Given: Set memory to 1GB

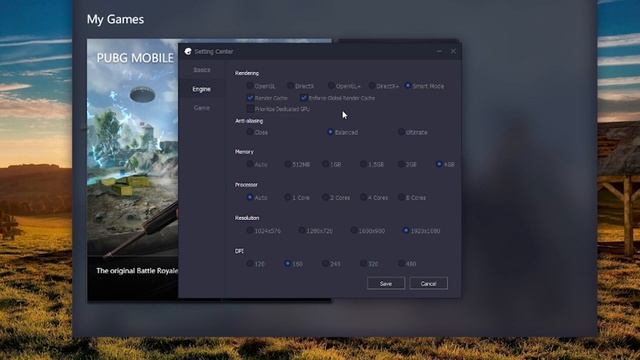Looking at the screenshot, I should pyautogui.click(x=325, y=164).
